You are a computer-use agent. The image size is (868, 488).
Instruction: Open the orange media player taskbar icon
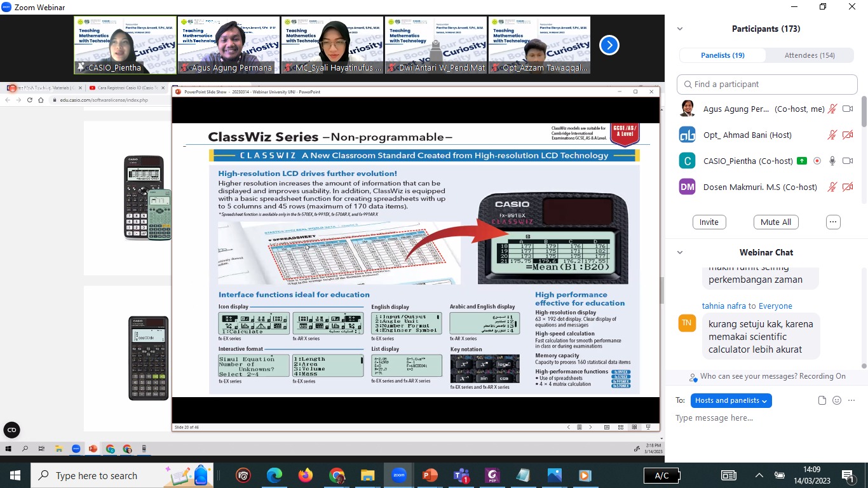pos(585,475)
